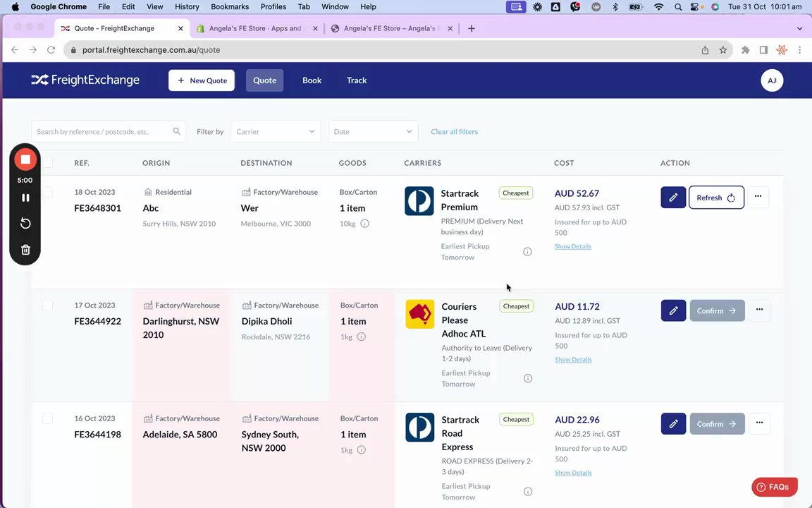Click the search magnifier icon in reference search
Viewport: 812px width, 508px height.
point(177,132)
